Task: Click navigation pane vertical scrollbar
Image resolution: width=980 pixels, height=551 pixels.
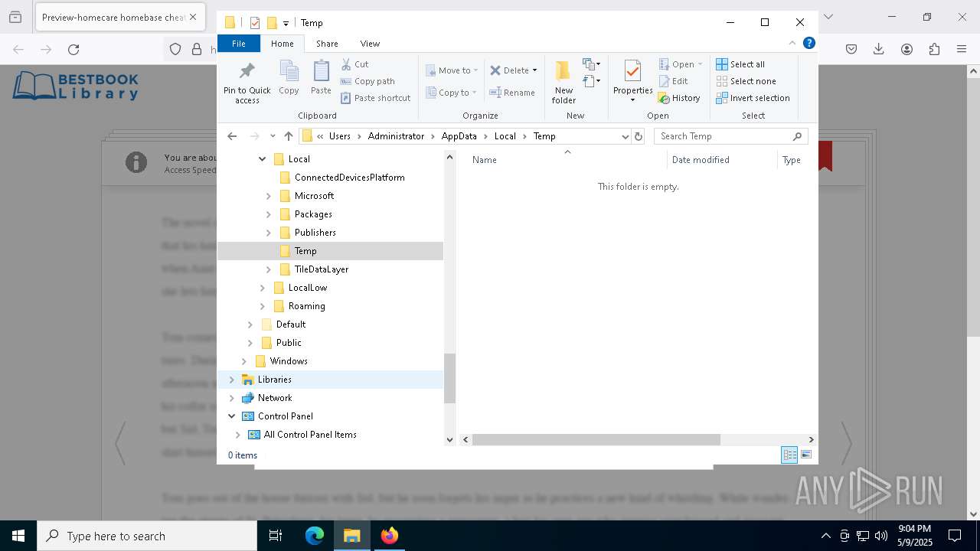Action: [x=450, y=378]
